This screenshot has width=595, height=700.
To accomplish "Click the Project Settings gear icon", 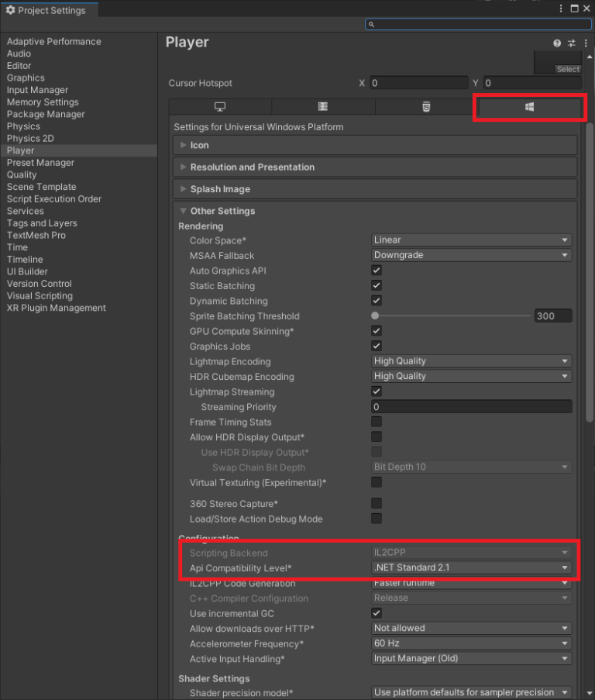I will coord(11,9).
